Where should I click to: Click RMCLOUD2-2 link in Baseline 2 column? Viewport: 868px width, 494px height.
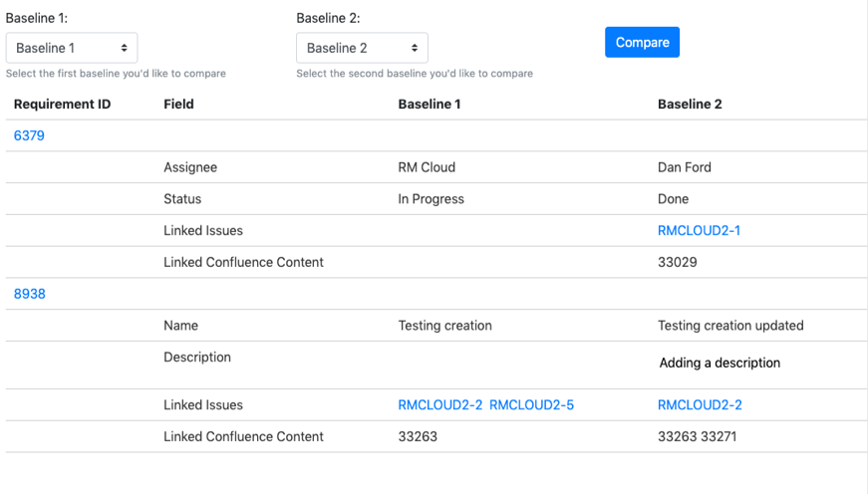[700, 404]
